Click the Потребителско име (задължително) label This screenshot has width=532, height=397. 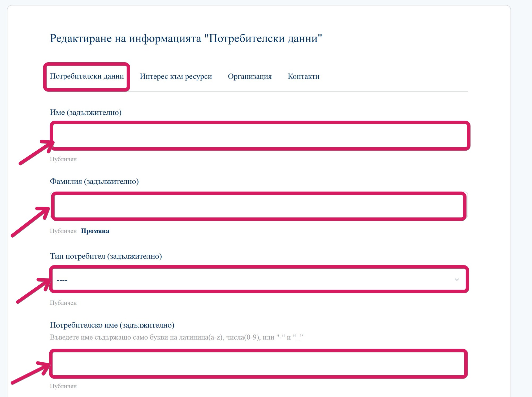(x=112, y=325)
